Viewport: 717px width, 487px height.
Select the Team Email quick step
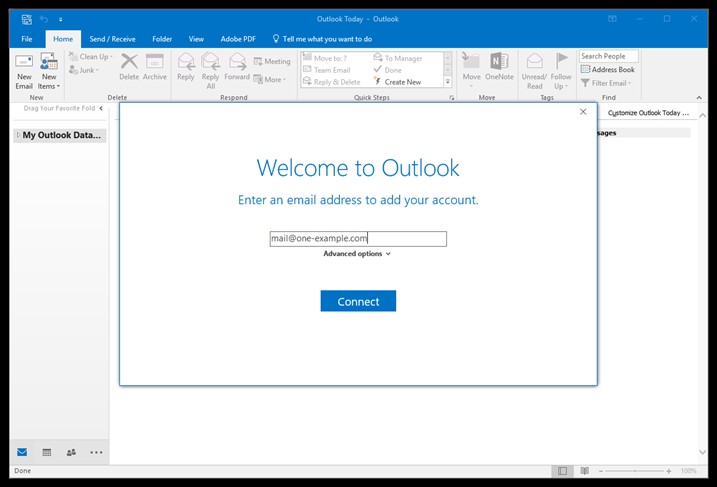pos(327,70)
